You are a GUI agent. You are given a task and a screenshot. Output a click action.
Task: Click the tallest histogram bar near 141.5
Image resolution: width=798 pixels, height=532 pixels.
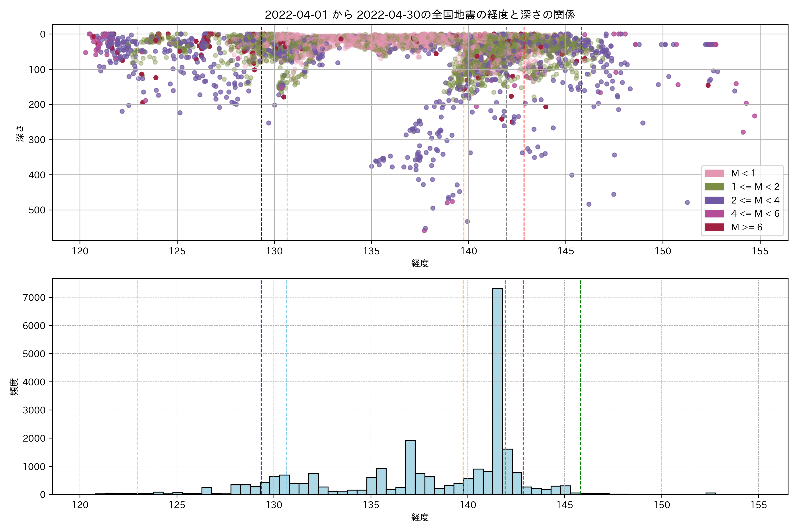click(x=497, y=390)
